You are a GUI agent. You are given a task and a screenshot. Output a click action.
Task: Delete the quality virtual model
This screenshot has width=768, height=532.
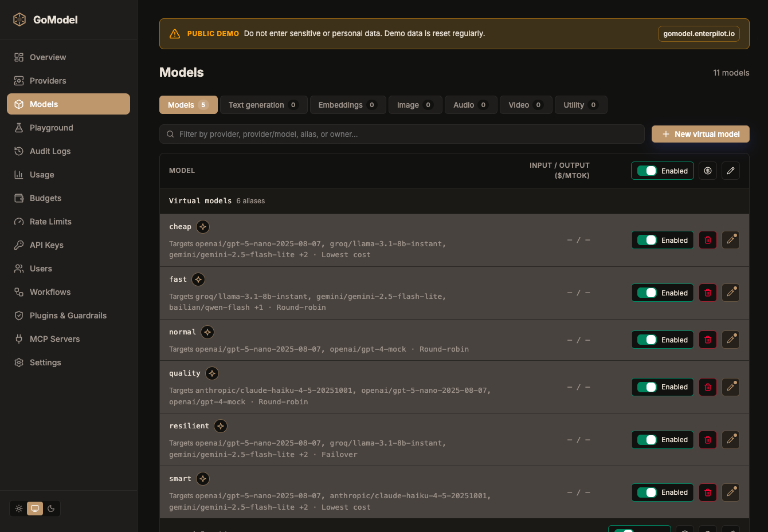point(708,387)
